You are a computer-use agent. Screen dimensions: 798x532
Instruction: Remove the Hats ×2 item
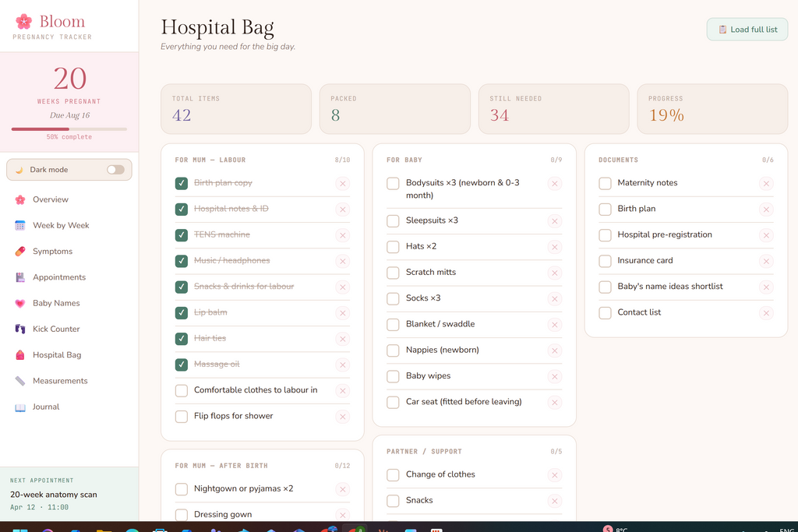coord(555,247)
